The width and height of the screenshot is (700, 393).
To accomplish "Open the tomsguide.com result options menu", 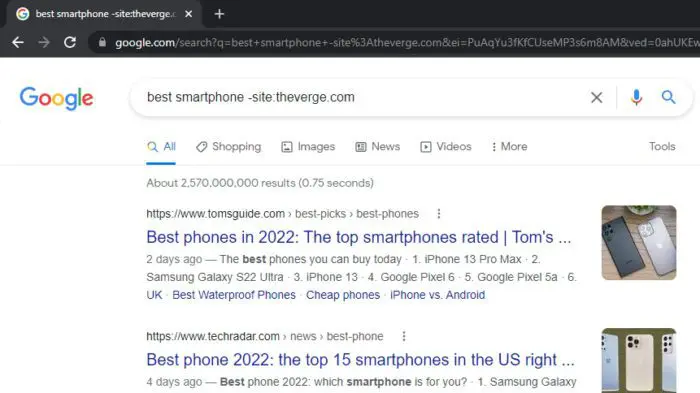I will tap(439, 214).
